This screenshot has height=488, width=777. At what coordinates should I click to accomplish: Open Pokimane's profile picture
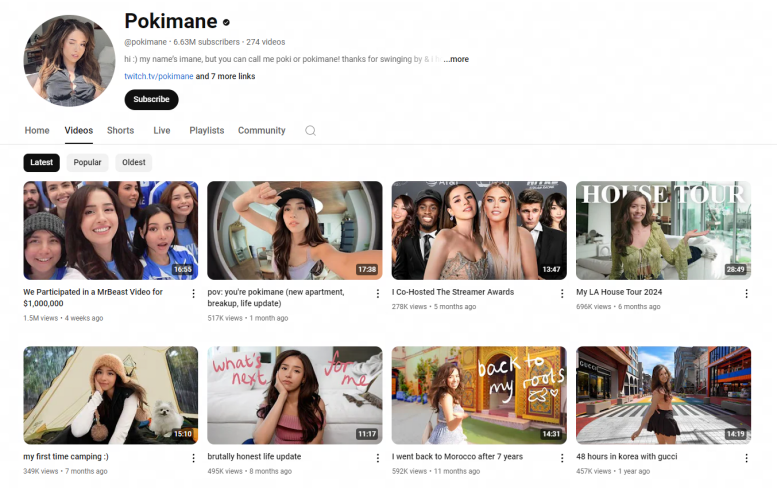(x=69, y=60)
